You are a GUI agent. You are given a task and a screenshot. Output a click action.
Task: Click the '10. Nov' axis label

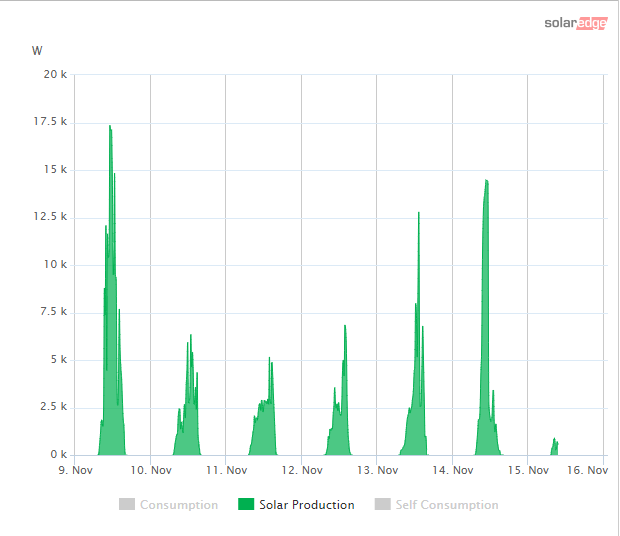click(151, 470)
